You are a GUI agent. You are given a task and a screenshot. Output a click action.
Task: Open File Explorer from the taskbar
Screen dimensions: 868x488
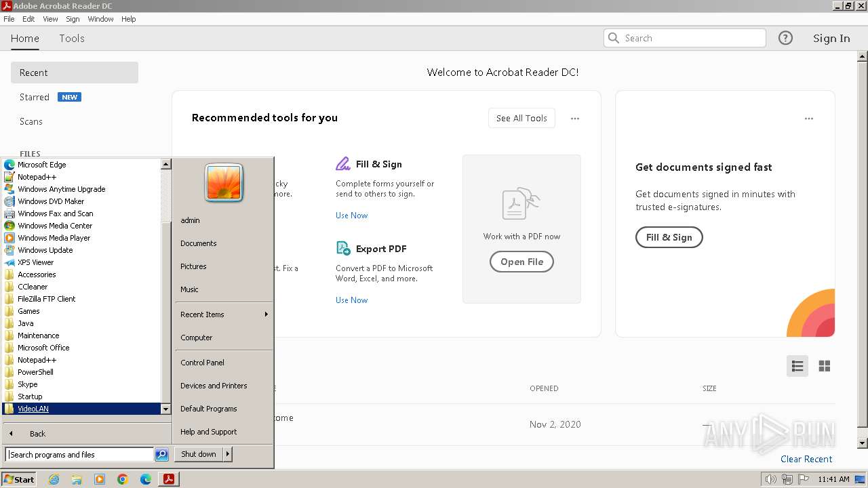click(x=77, y=479)
